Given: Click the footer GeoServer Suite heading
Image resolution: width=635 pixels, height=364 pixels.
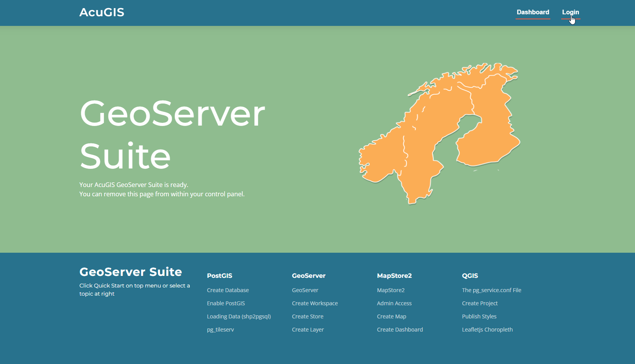Looking at the screenshot, I should point(131,272).
